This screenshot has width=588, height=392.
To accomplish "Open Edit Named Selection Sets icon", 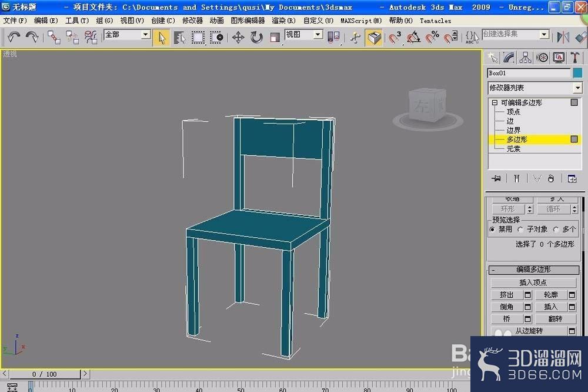I will 472,38.
